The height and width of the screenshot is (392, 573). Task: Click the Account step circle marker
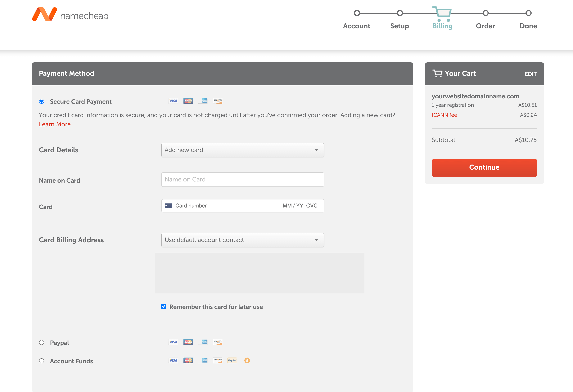click(x=357, y=13)
